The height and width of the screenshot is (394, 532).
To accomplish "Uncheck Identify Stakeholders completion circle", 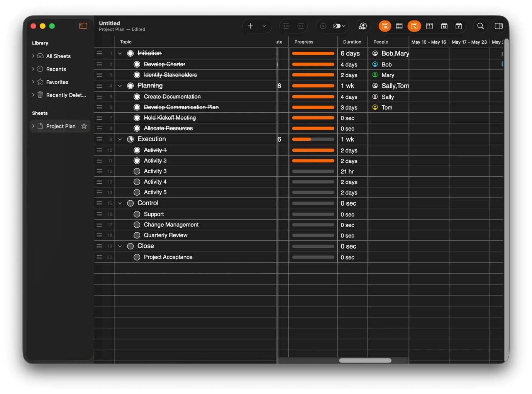I will point(137,75).
